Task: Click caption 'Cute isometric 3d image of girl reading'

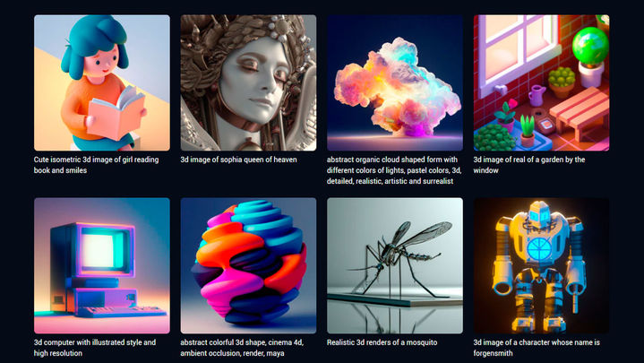Action: point(96,165)
